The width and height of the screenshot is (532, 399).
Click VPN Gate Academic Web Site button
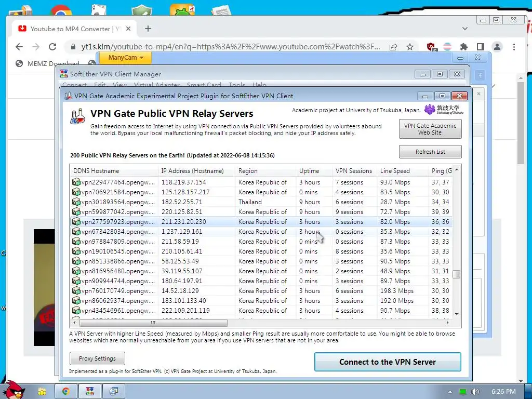pyautogui.click(x=430, y=129)
